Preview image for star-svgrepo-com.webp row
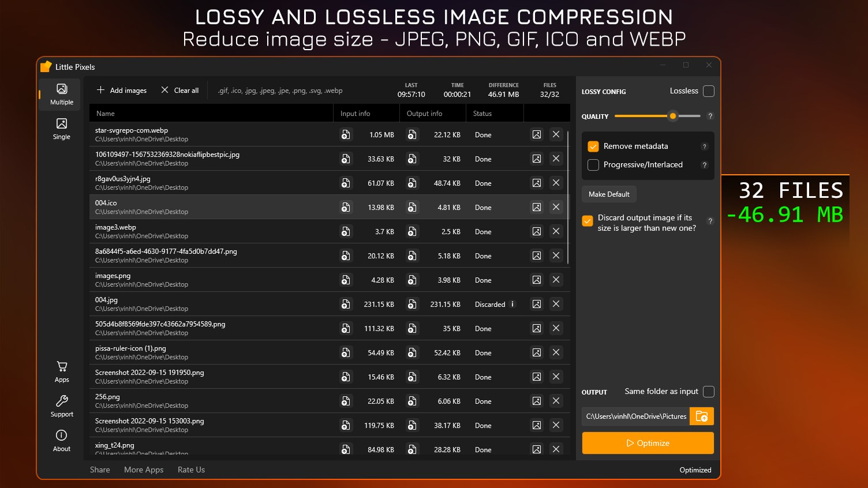Screen dimensions: 868x488 537,134
